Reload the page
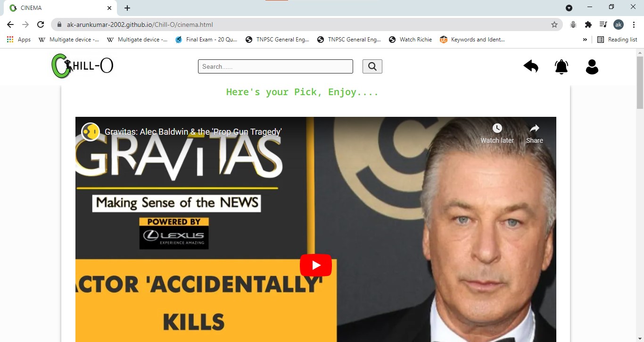Viewport: 644px width, 342px height. (x=41, y=24)
